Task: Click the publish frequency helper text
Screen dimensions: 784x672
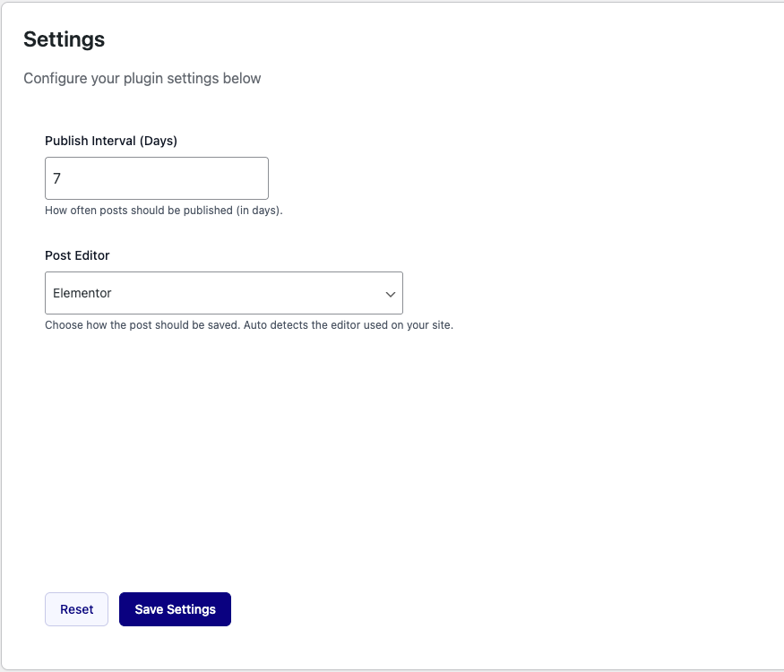Action: click(164, 211)
